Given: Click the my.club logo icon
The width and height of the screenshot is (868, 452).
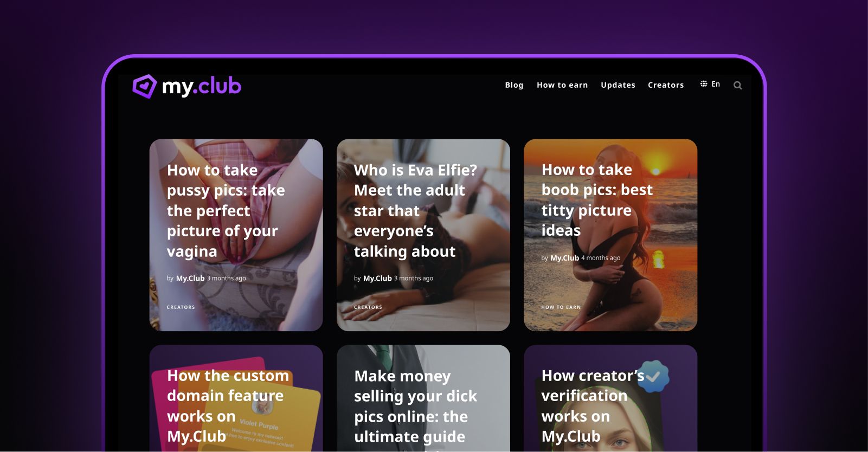Looking at the screenshot, I should (x=144, y=86).
